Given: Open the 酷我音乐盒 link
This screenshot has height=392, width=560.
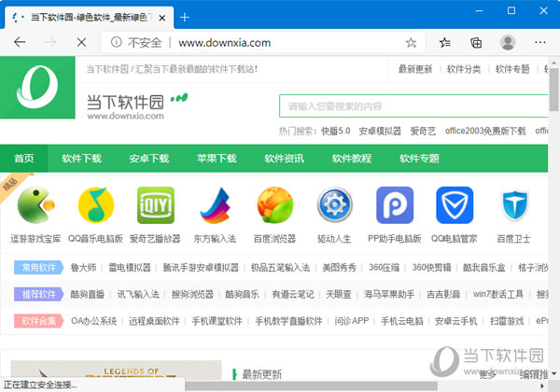Looking at the screenshot, I should (x=483, y=268).
